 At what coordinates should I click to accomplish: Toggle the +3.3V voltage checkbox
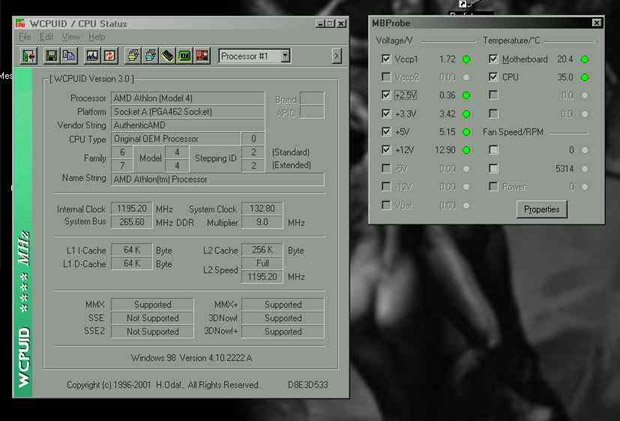(386, 113)
